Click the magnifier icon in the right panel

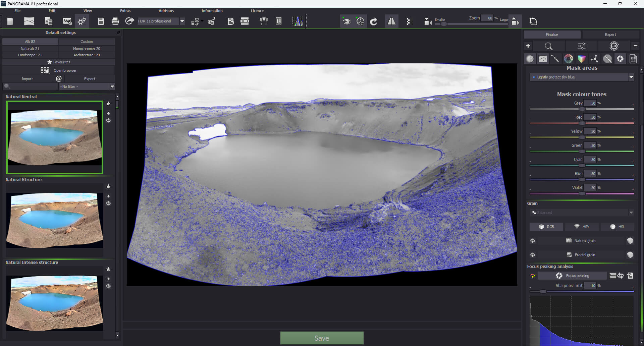(x=548, y=46)
